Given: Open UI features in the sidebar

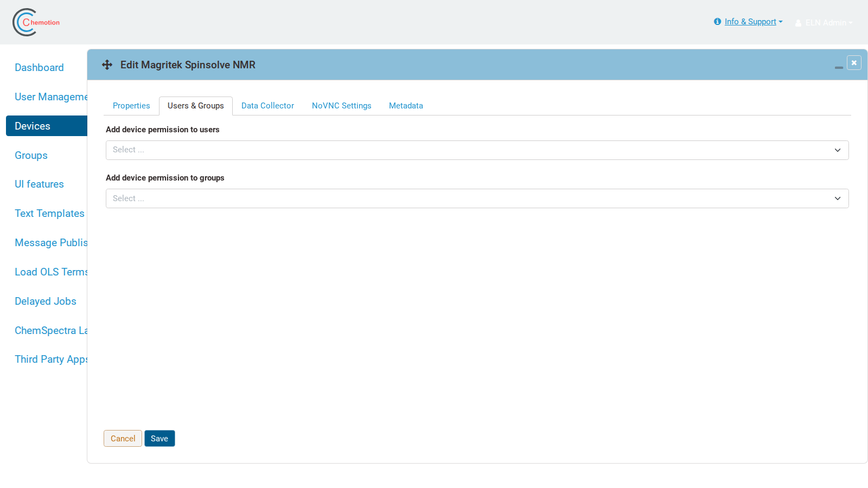Looking at the screenshot, I should pyautogui.click(x=39, y=184).
